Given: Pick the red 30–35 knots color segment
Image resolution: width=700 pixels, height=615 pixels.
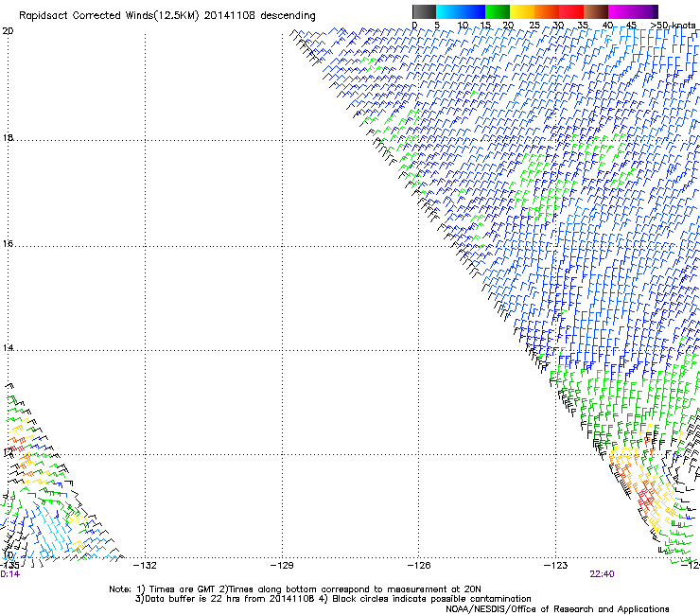Looking at the screenshot, I should (x=571, y=11).
